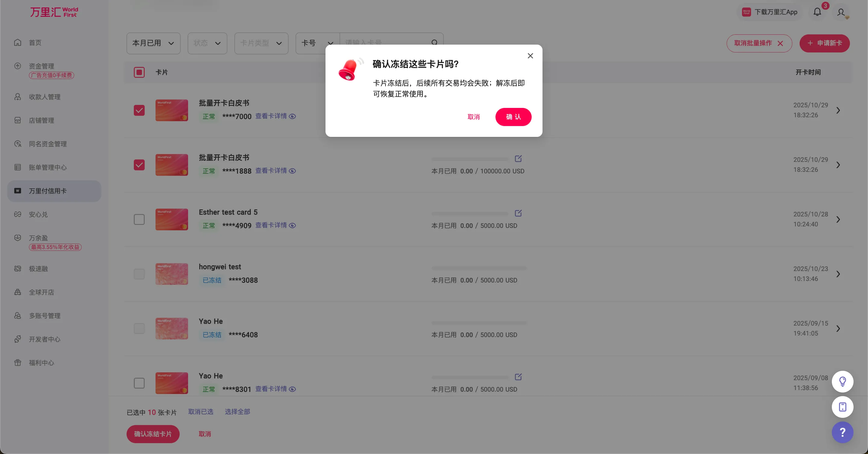Image resolution: width=868 pixels, height=454 pixels.
Task: Show card details with eye icon for ****7000
Action: coord(292,116)
